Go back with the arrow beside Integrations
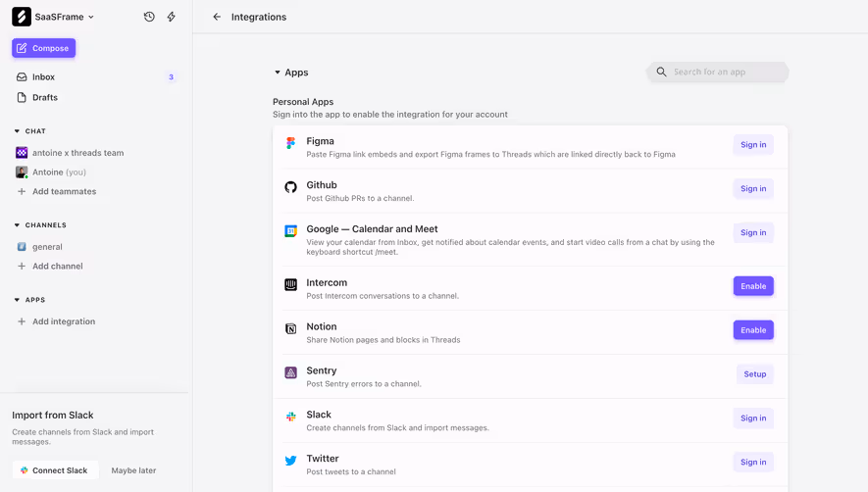Screen dimensions: 868x492 [217, 17]
